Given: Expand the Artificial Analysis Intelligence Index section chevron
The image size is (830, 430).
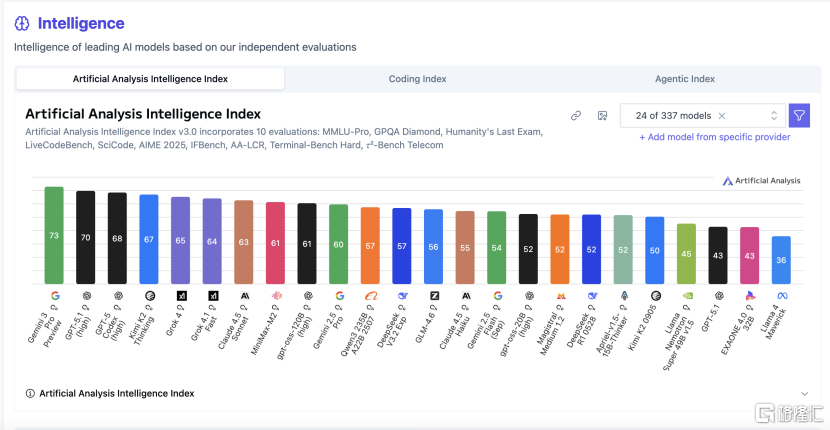Looking at the screenshot, I should 804,394.
